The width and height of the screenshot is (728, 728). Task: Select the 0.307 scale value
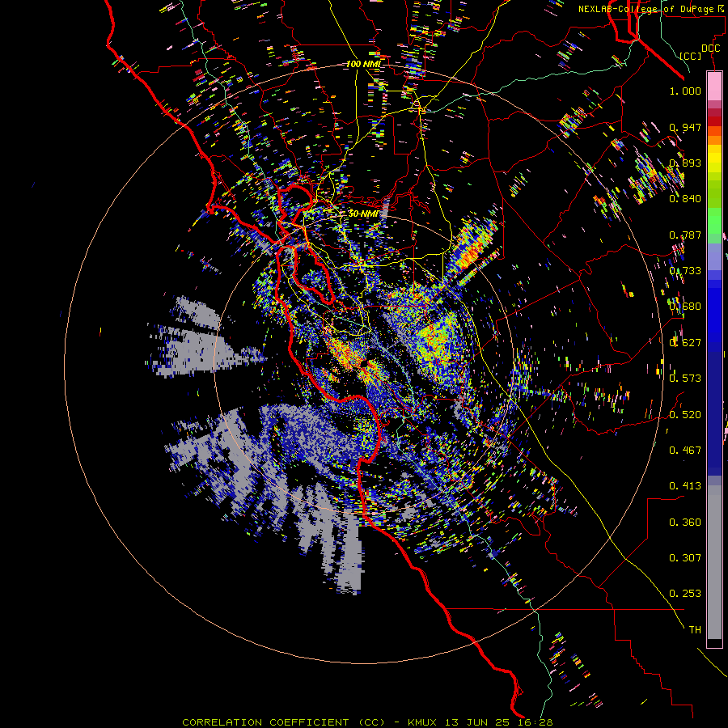[x=685, y=557]
